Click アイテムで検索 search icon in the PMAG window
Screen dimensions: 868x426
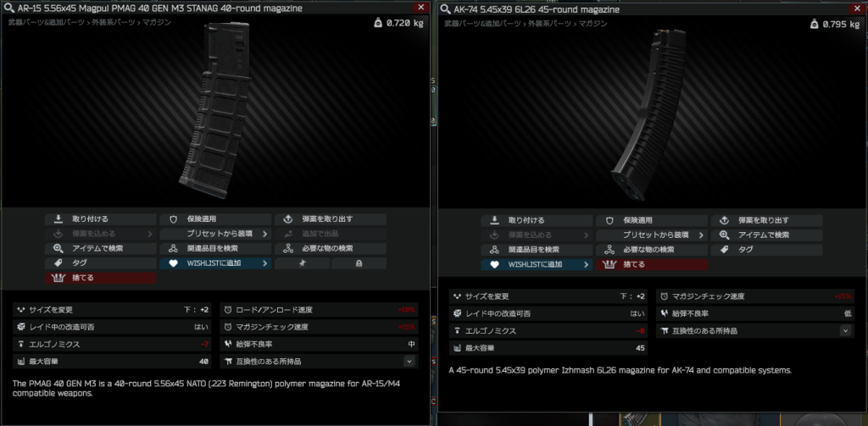point(58,248)
